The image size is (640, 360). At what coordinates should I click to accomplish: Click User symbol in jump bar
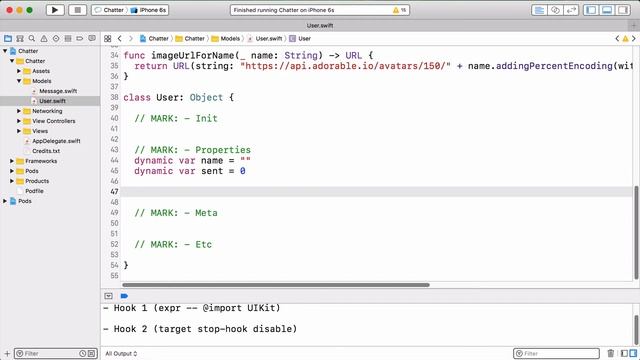pos(300,38)
